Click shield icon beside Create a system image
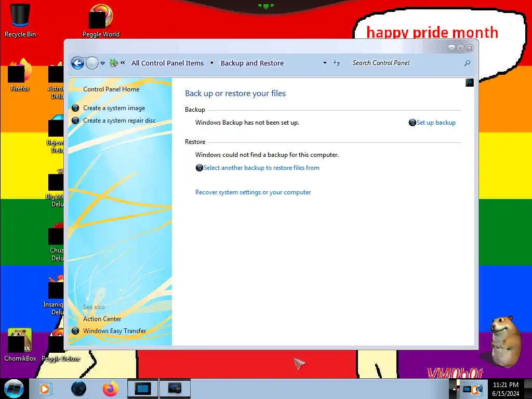The width and height of the screenshot is (532, 399). tap(75, 108)
